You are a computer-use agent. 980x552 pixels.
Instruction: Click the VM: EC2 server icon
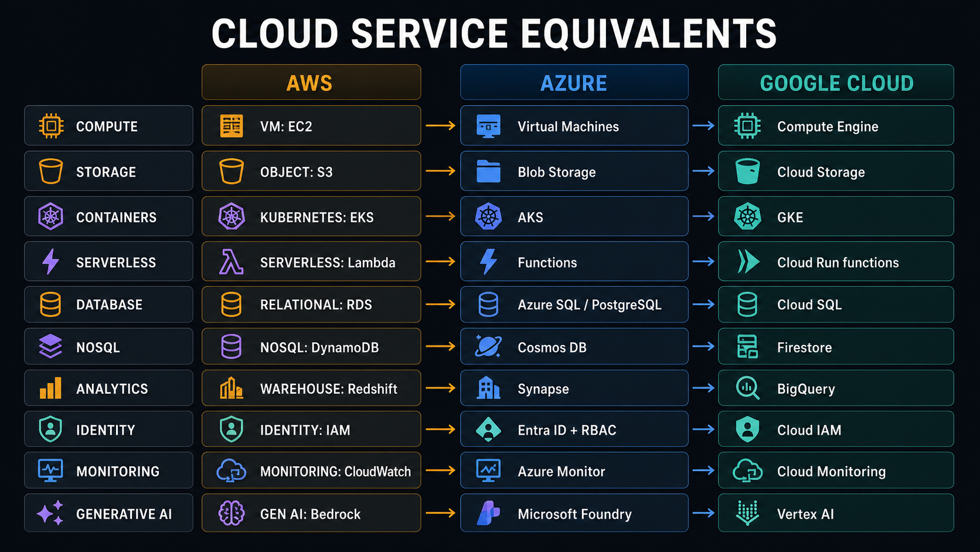(x=232, y=126)
